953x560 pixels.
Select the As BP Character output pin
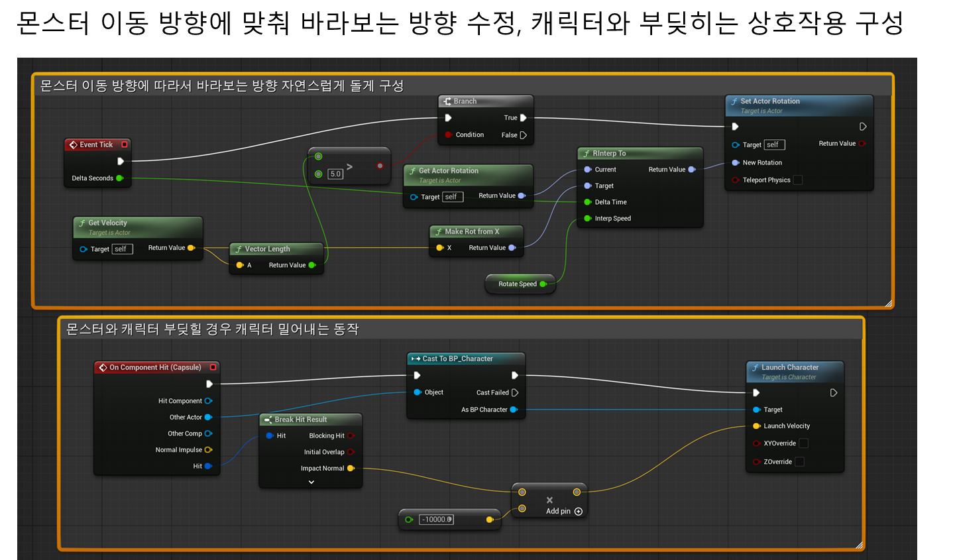514,410
